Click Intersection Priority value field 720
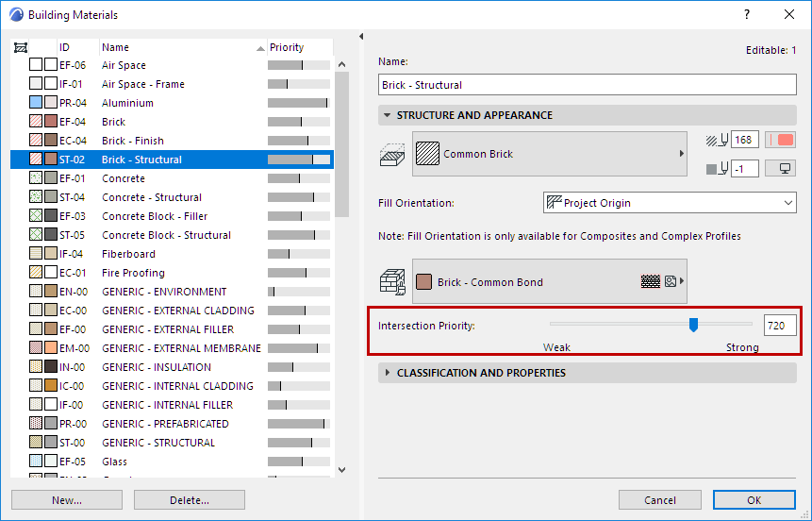Image resolution: width=812 pixels, height=521 pixels. 780,326
